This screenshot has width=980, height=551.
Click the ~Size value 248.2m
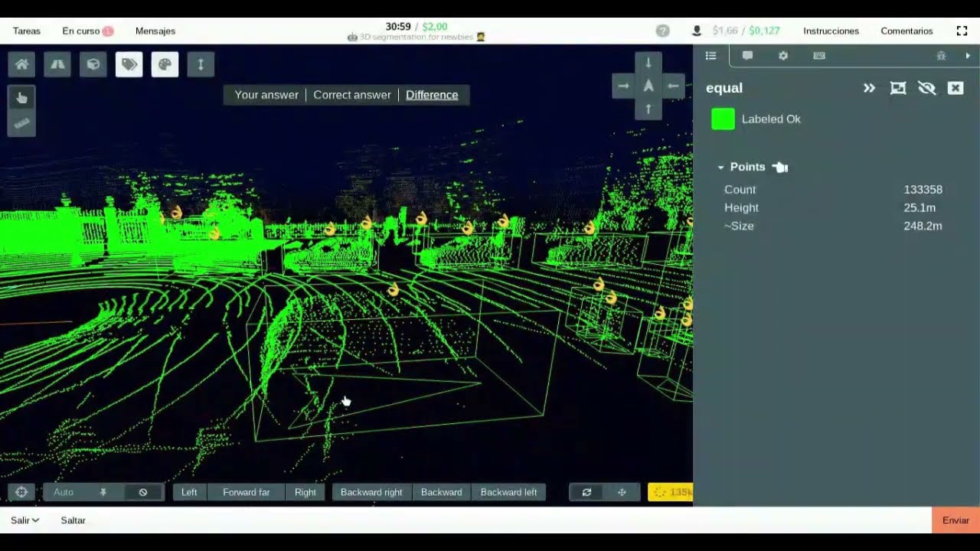point(923,226)
